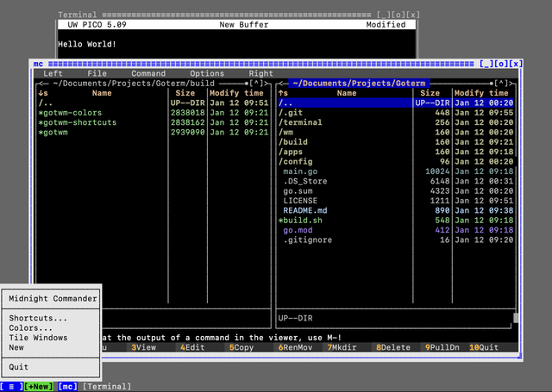The height and width of the screenshot is (392, 552).
Task: Select the gotwm binary in the left panel
Action: point(154,133)
